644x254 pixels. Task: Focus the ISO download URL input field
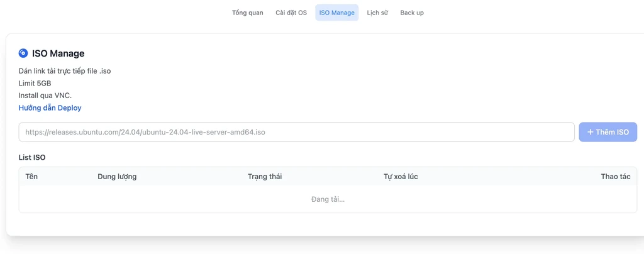297,132
